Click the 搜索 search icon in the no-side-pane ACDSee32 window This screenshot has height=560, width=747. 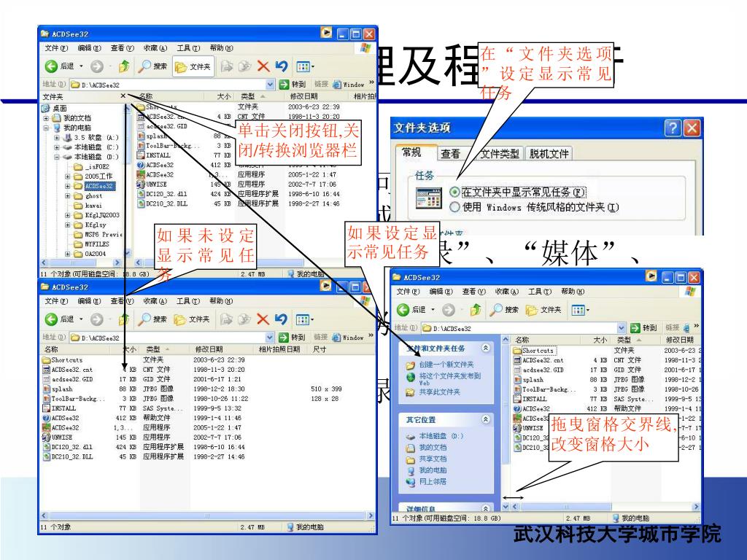coord(144,319)
